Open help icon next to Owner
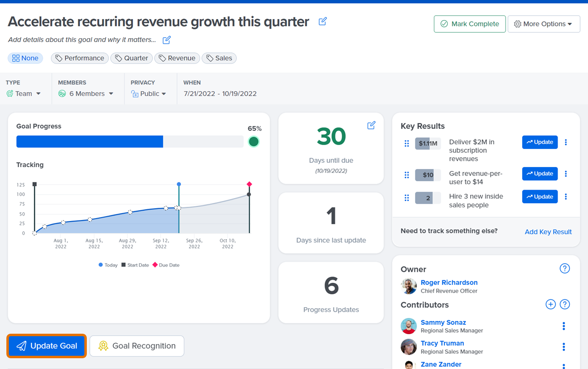 [564, 269]
